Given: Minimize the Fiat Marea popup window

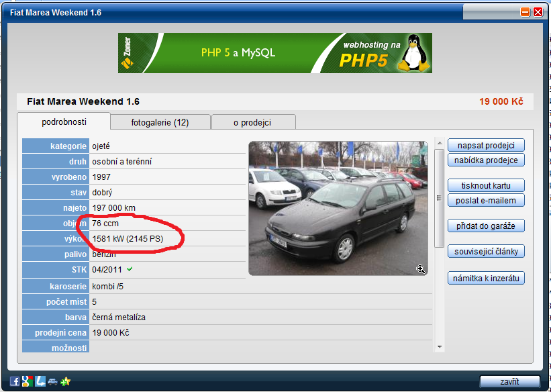Looking at the screenshot, I should click(x=525, y=12).
